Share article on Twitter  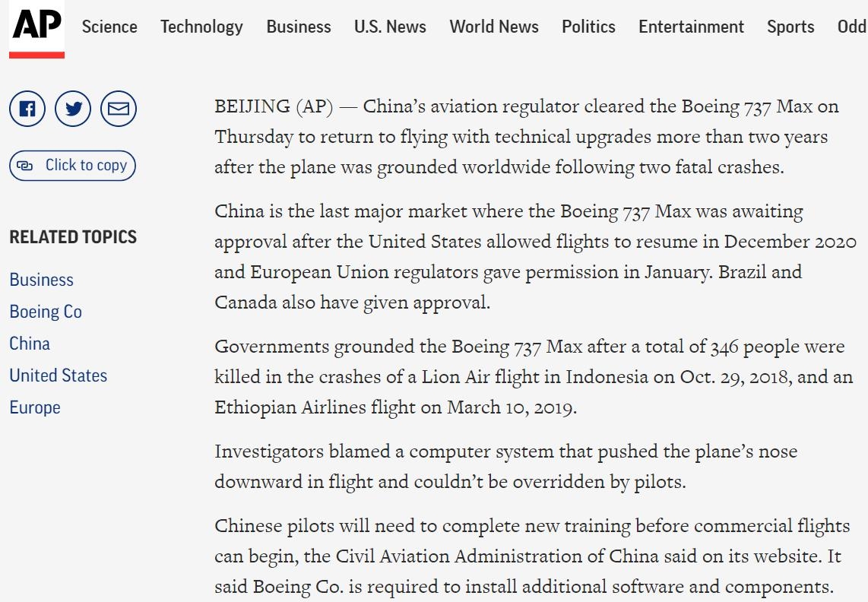point(73,109)
